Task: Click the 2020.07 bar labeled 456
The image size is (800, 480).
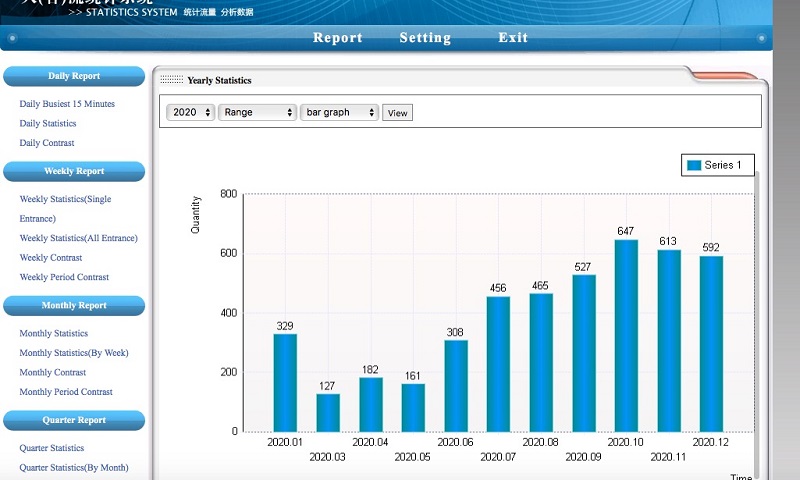Action: (x=498, y=364)
